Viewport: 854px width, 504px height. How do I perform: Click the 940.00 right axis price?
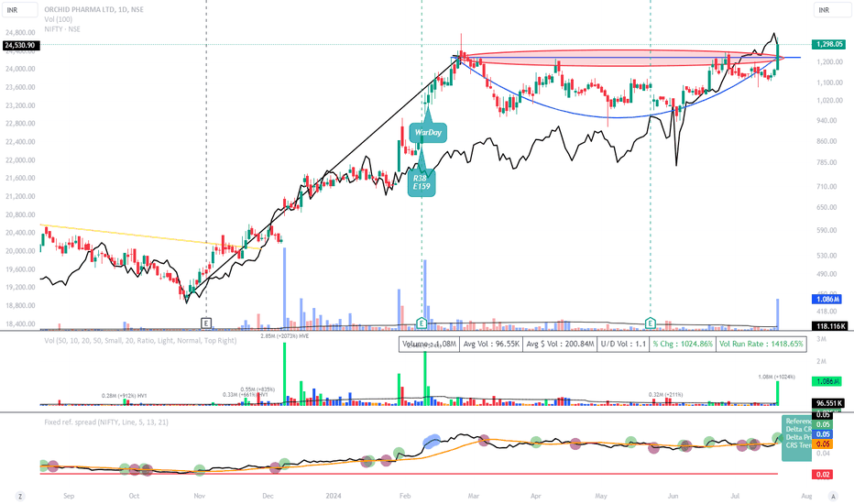click(827, 120)
